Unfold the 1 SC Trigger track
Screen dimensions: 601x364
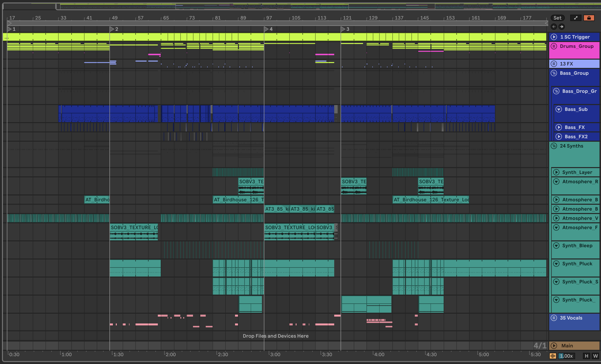554,37
